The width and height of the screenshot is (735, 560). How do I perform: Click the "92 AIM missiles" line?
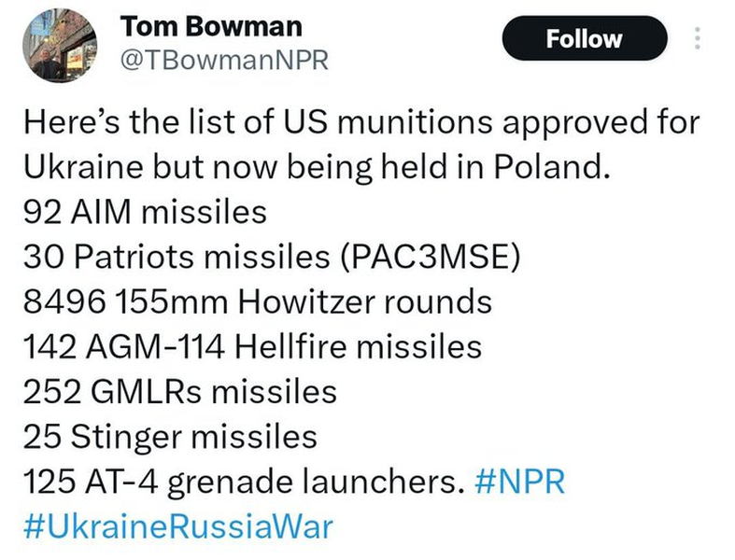[145, 212]
